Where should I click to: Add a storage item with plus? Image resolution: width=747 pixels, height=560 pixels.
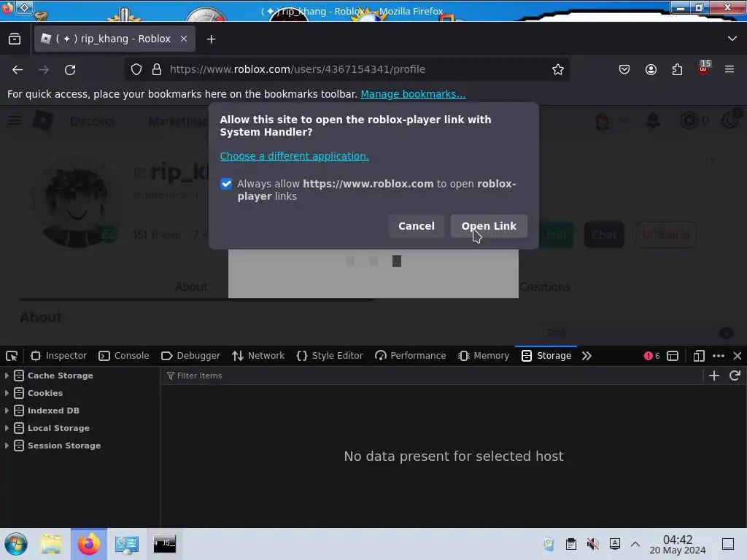713,376
